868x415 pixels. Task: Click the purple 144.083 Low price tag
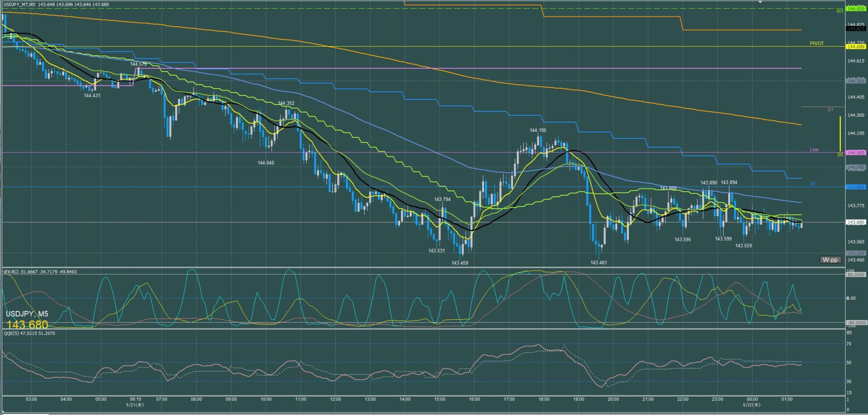856,153
